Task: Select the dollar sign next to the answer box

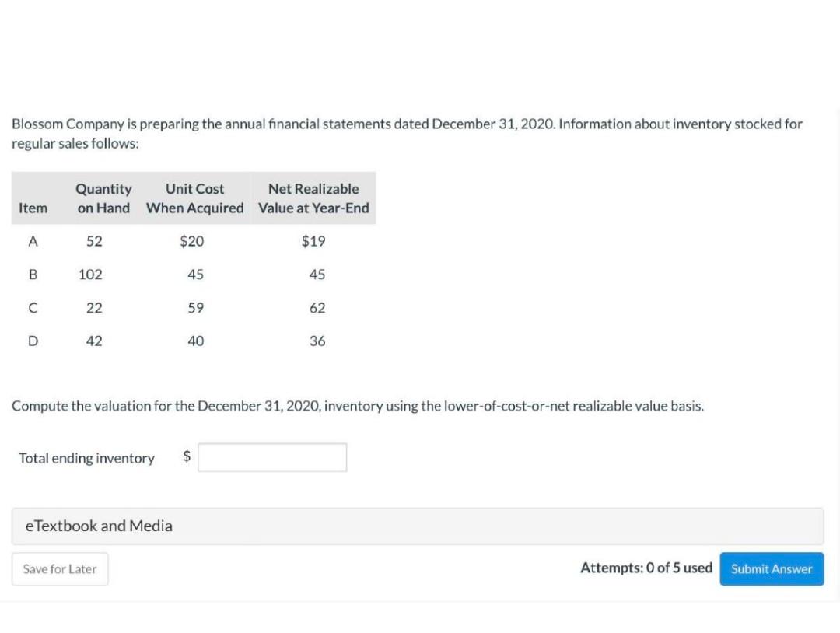Action: coord(186,457)
